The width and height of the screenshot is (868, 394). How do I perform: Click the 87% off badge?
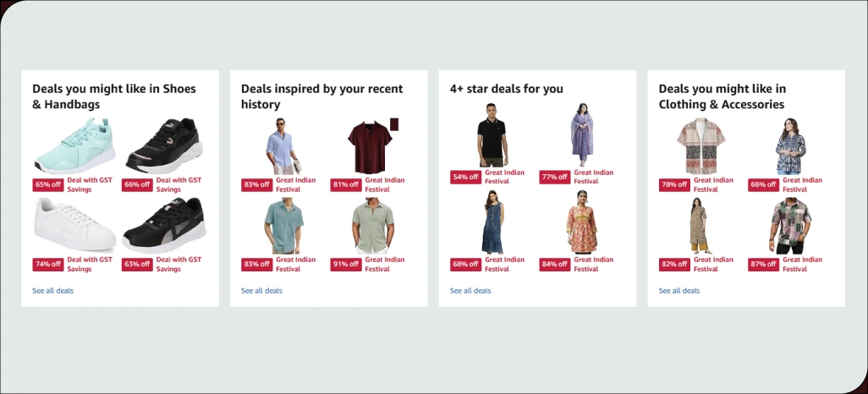pyautogui.click(x=763, y=265)
